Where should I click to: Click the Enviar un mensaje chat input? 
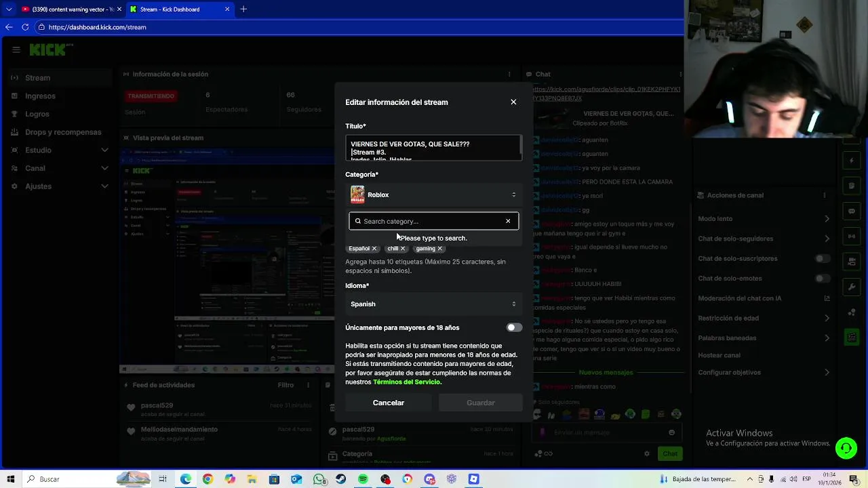(607, 432)
